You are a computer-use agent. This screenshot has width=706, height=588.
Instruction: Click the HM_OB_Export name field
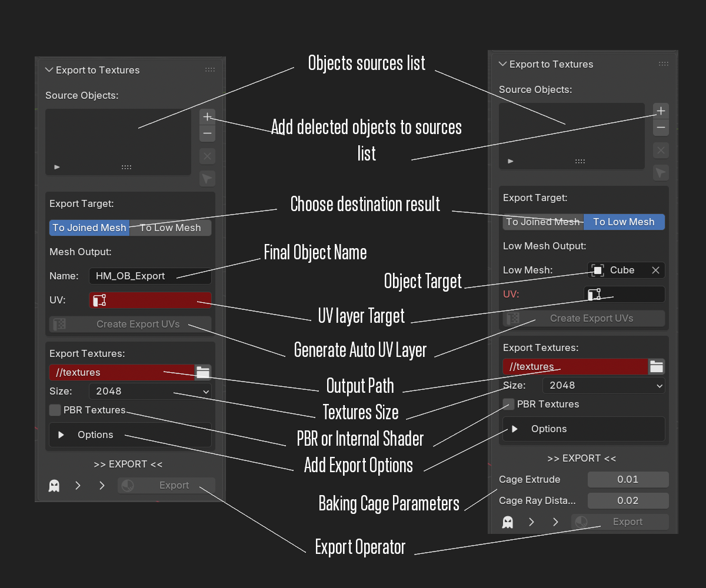click(150, 276)
